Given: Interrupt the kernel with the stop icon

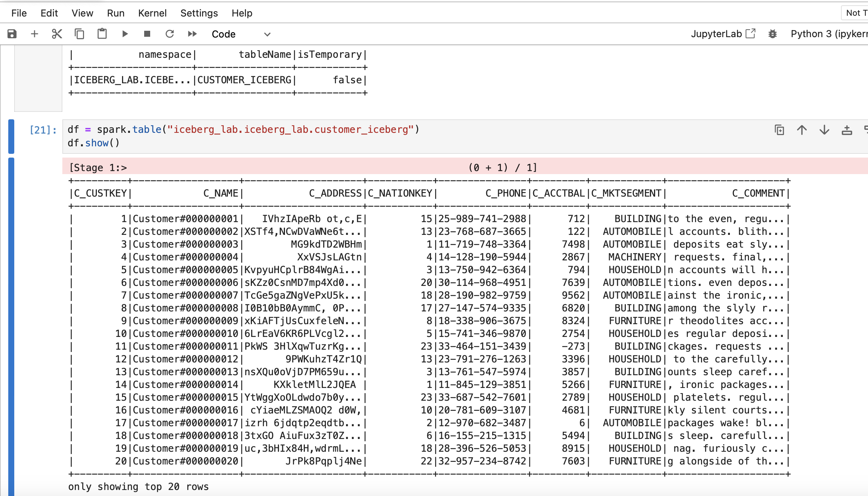Looking at the screenshot, I should coord(147,34).
